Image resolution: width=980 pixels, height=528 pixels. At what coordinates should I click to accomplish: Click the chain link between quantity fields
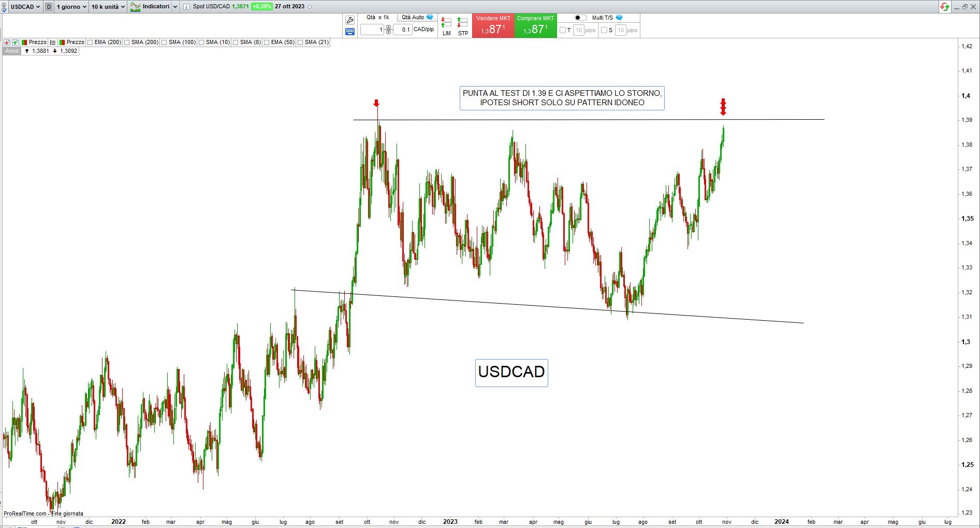click(x=389, y=30)
